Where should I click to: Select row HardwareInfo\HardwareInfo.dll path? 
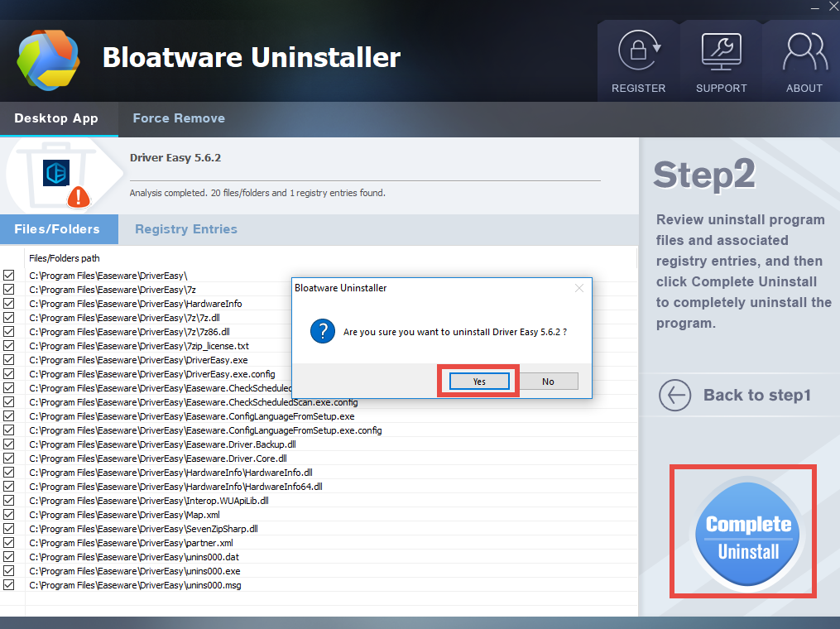pyautogui.click(x=170, y=473)
